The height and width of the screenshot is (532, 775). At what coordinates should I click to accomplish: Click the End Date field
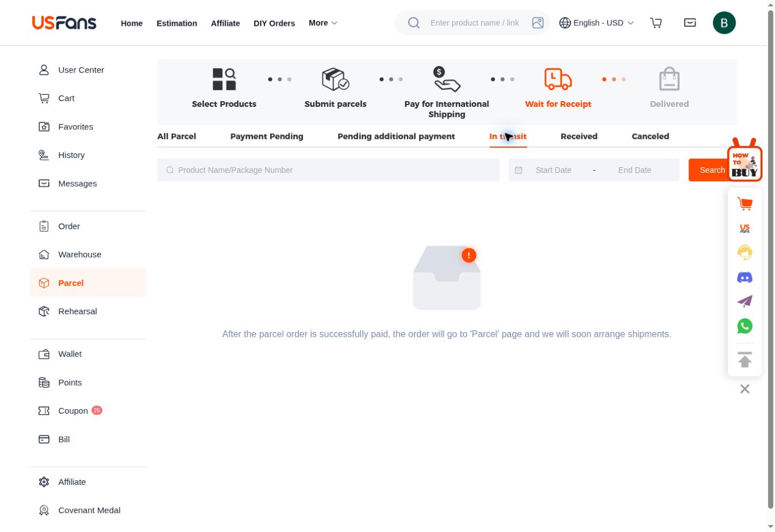click(x=635, y=170)
